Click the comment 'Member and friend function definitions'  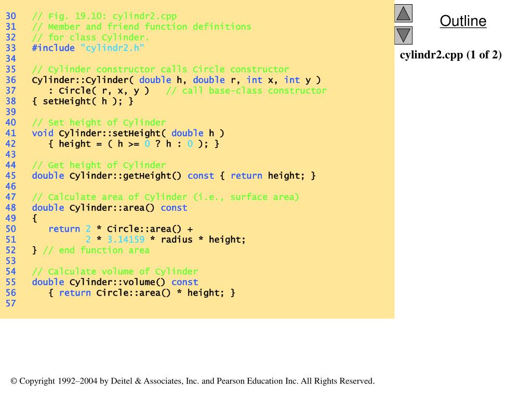[141, 27]
